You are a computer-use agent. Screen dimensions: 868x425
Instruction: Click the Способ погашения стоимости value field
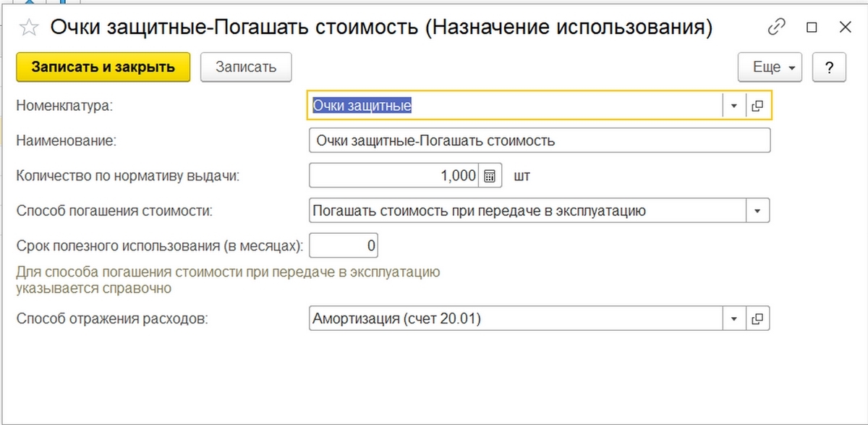tap(527, 211)
